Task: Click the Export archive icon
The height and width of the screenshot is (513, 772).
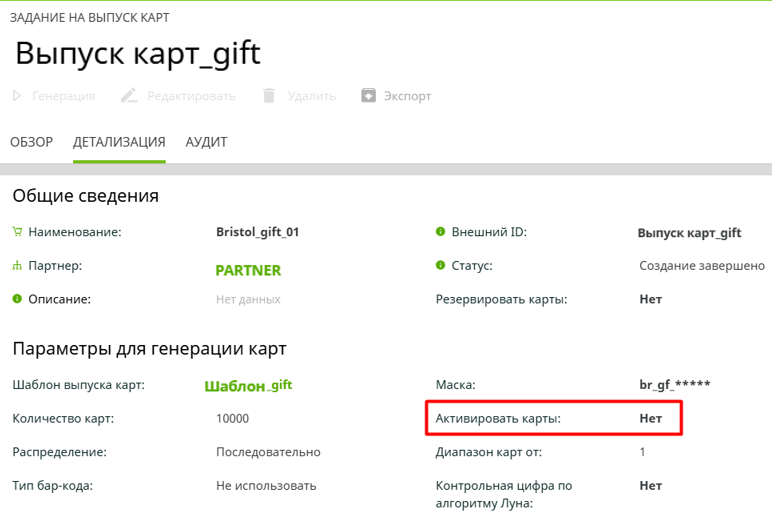Action: pyautogui.click(x=369, y=96)
